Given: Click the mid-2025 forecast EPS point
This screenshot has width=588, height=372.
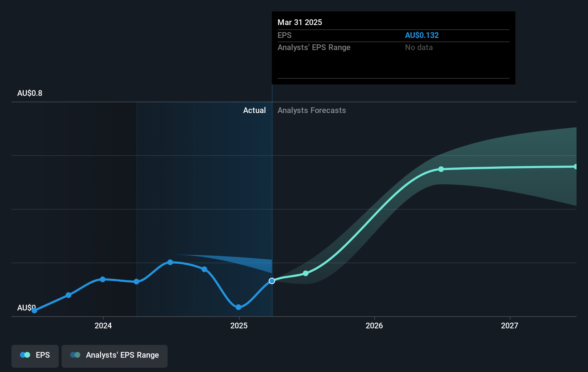Looking at the screenshot, I should click(x=305, y=273).
